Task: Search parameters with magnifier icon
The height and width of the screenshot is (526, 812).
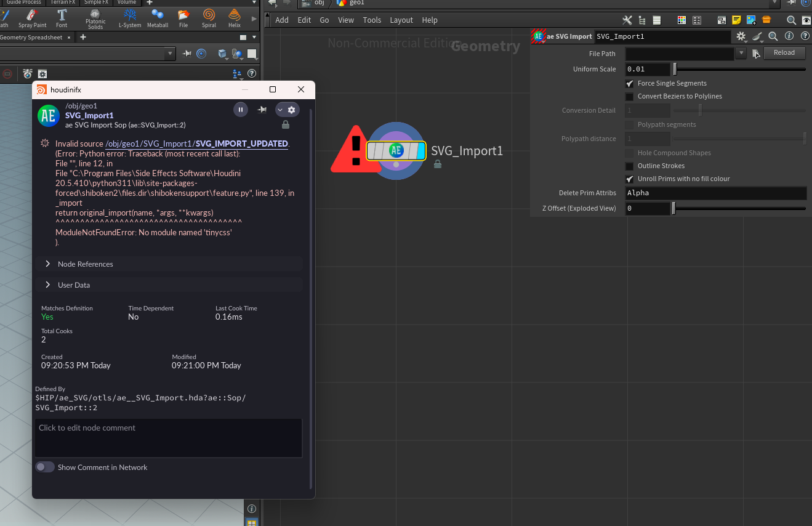Action: [x=773, y=36]
